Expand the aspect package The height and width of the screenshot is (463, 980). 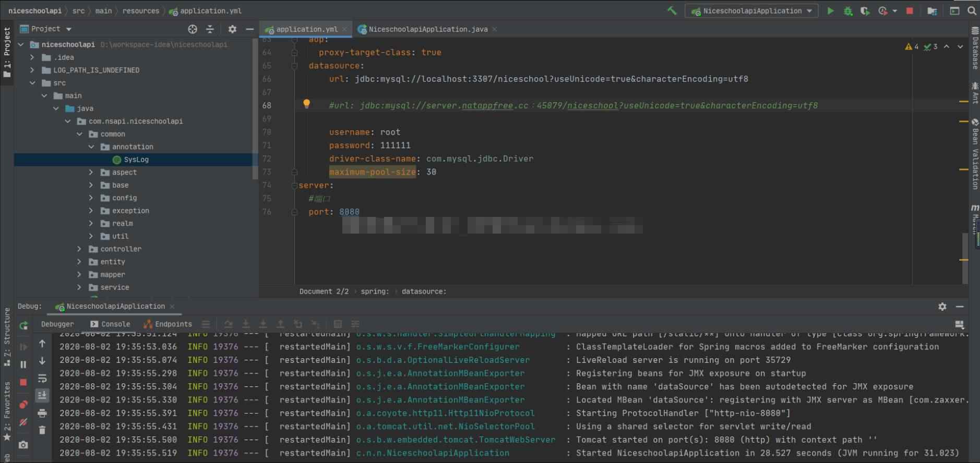[91, 172]
